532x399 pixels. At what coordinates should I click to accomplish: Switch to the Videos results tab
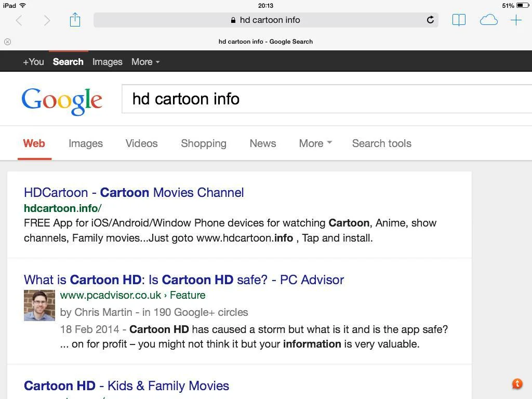141,143
